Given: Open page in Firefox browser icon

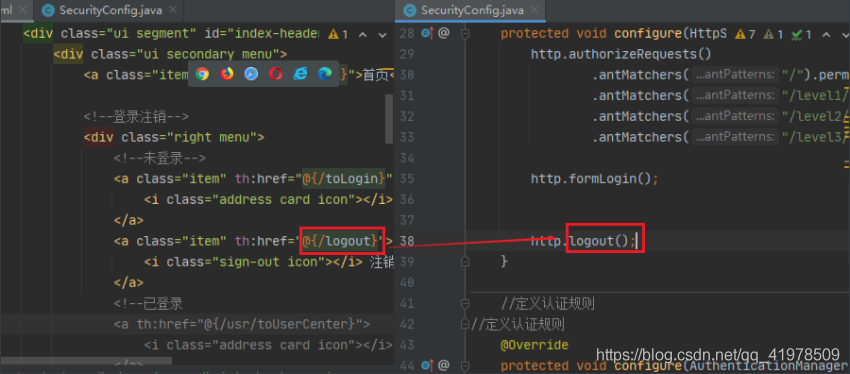Looking at the screenshot, I should click(227, 74).
